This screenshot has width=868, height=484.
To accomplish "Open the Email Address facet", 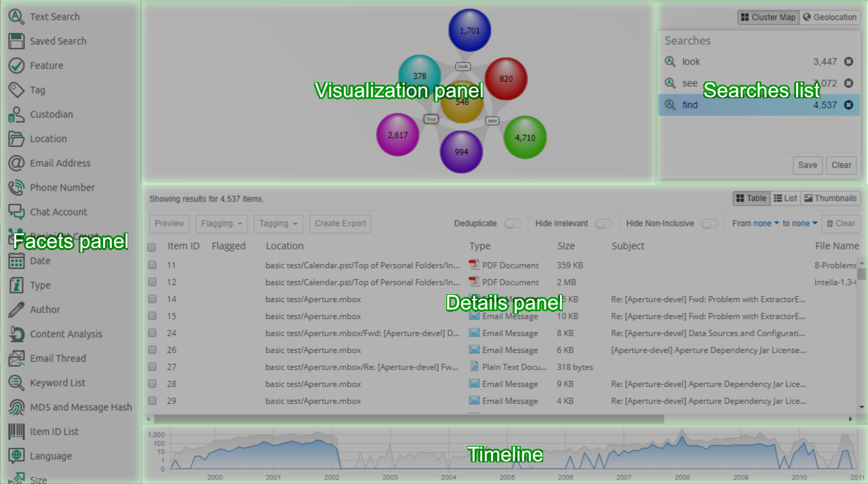I will [x=60, y=163].
